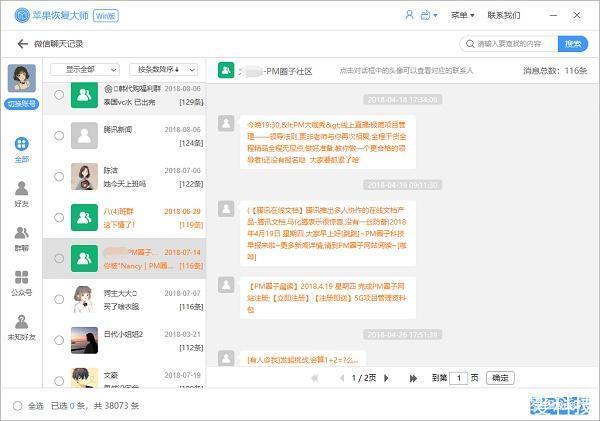Tick the radio for 文豪 chat
This screenshot has height=421, width=600.
pos(59,381)
